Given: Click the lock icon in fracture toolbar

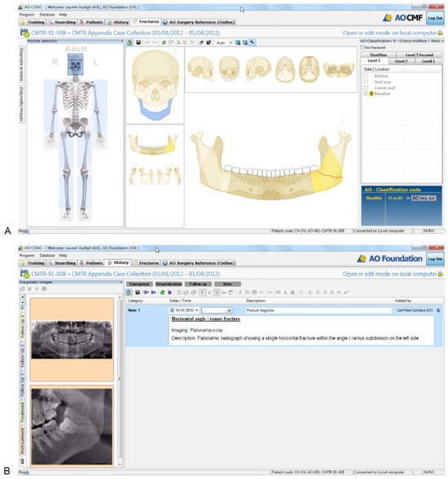Looking at the screenshot, I should pos(130,42).
